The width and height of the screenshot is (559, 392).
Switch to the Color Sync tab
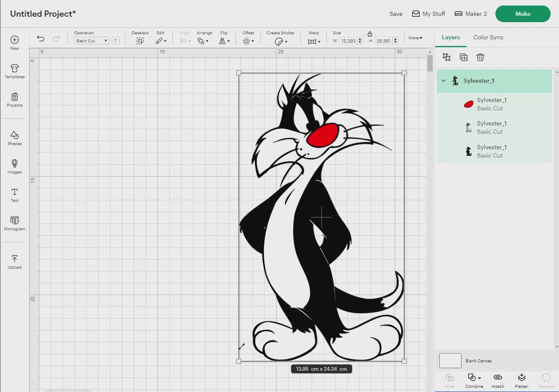coord(488,37)
